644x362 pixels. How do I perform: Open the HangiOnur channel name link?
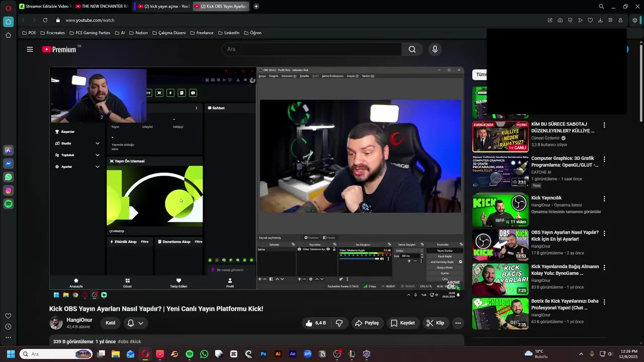coord(79,320)
